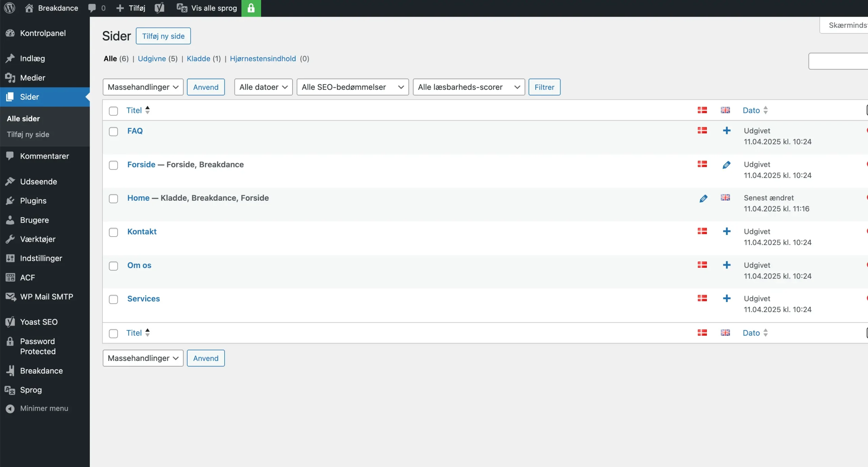868x467 pixels.
Task: Tick the checkbox for Kontakt page
Action: (x=113, y=232)
